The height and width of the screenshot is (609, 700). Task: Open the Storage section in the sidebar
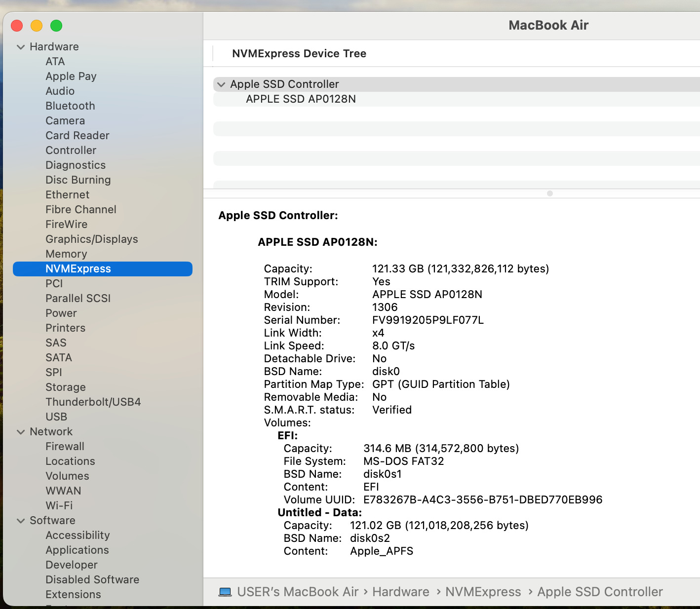[x=66, y=387]
